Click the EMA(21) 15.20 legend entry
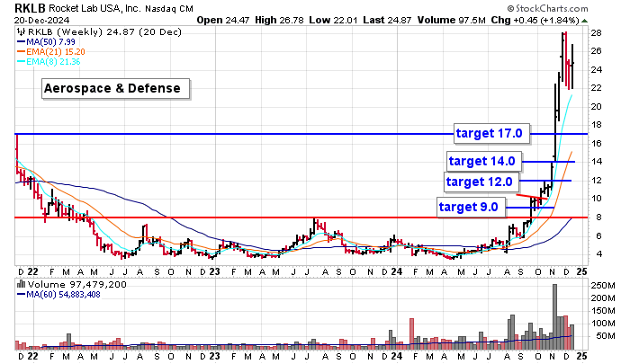The image size is (630, 364). tap(51, 52)
